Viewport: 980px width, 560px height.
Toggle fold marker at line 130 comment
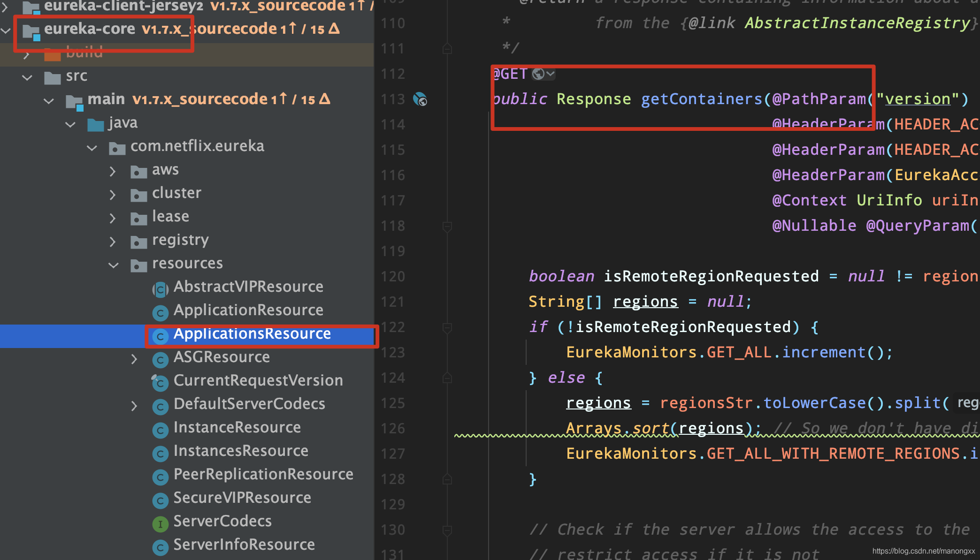click(x=447, y=530)
